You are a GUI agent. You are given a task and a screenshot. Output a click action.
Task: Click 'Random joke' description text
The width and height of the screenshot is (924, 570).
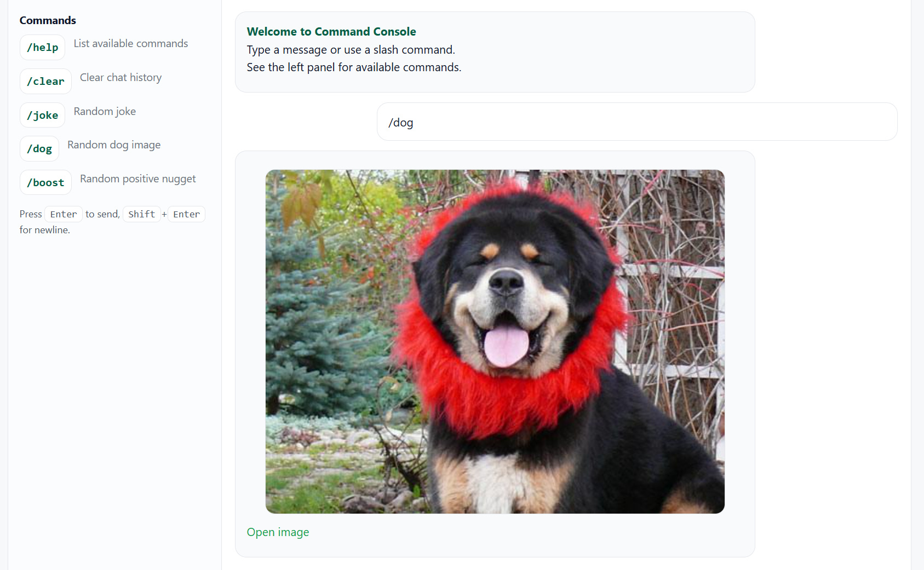pyautogui.click(x=105, y=112)
